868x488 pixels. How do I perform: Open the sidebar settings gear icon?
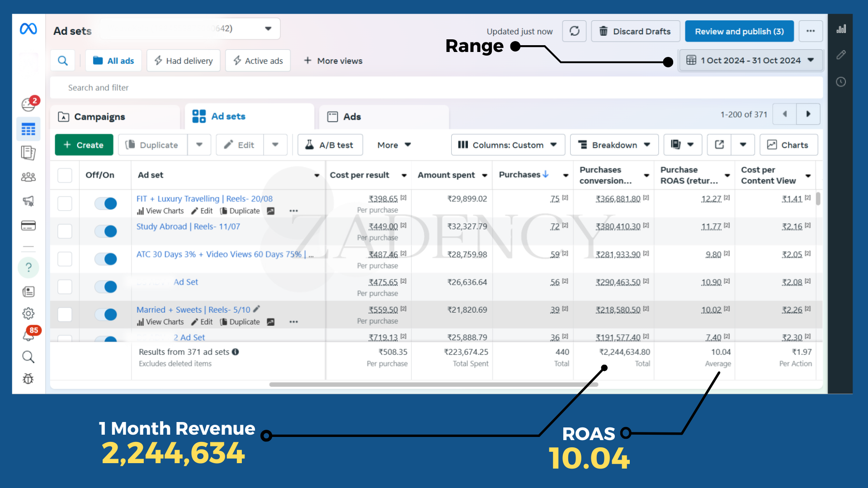[28, 313]
